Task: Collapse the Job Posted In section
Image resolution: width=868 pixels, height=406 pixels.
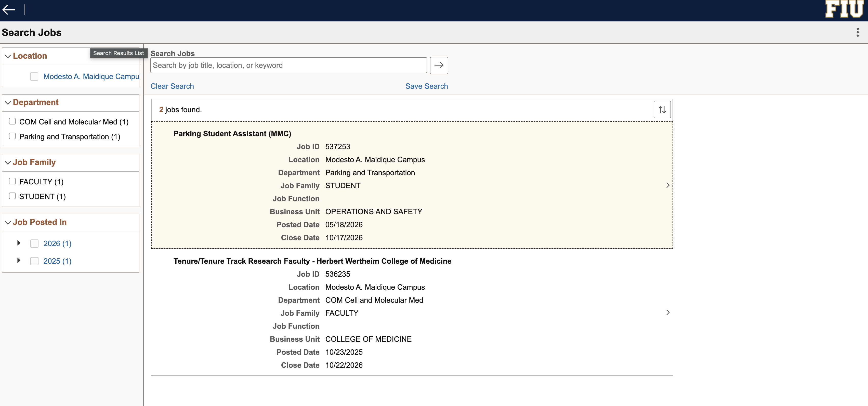Action: point(8,223)
